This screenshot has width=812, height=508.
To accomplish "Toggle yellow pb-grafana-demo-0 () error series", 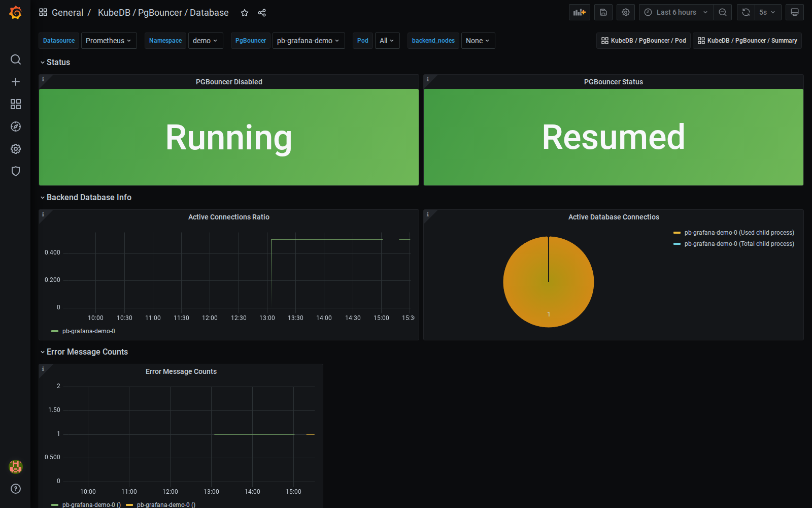I will click(166, 505).
